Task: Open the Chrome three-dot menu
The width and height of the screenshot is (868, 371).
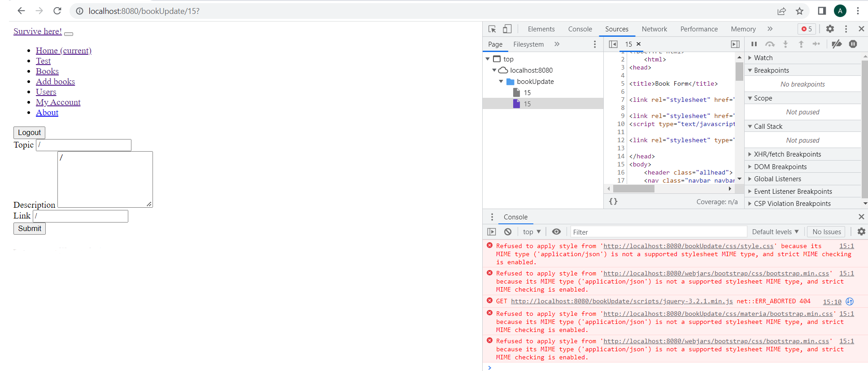Action: click(858, 11)
